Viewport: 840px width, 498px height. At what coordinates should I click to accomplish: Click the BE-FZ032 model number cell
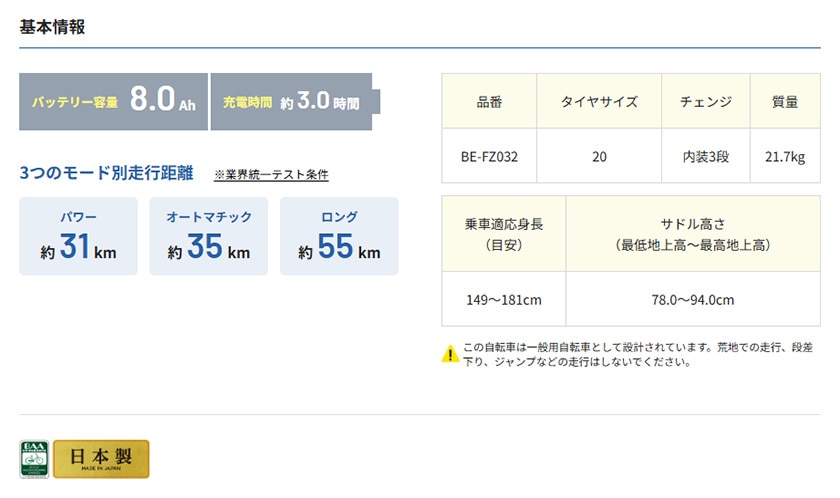click(x=489, y=156)
